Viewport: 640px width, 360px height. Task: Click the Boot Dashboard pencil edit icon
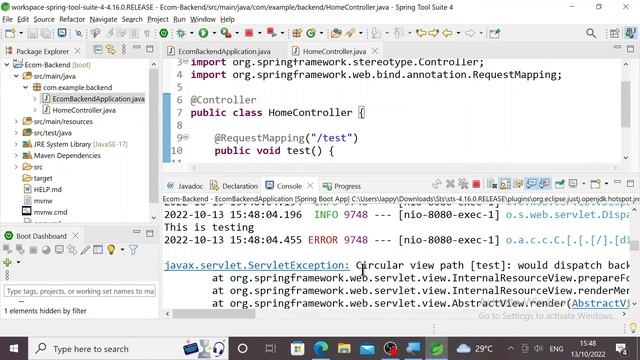85,249
